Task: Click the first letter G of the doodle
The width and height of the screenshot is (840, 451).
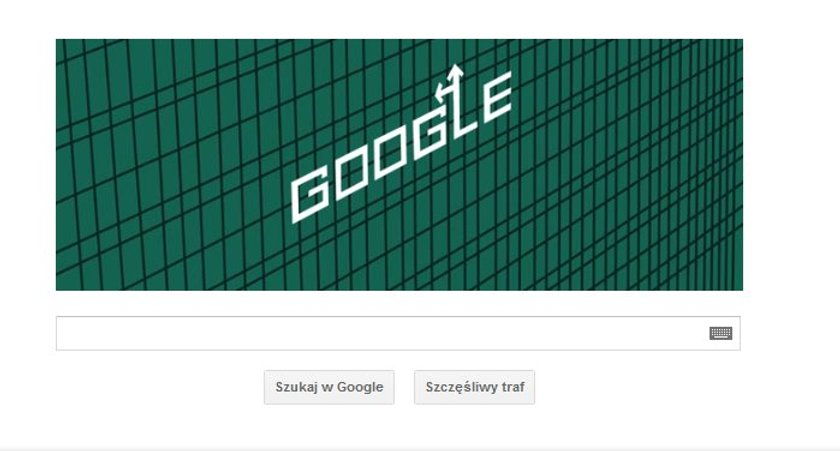Action: [x=310, y=192]
